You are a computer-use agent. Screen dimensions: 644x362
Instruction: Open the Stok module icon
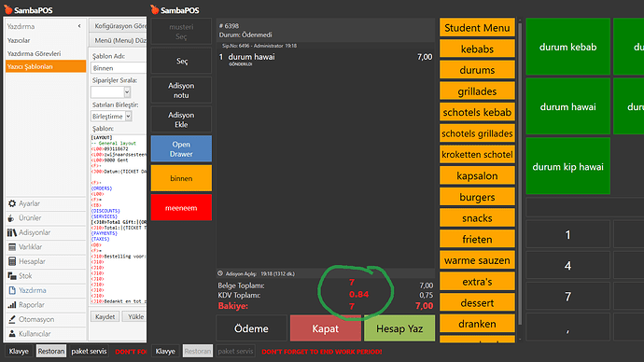pos(12,276)
